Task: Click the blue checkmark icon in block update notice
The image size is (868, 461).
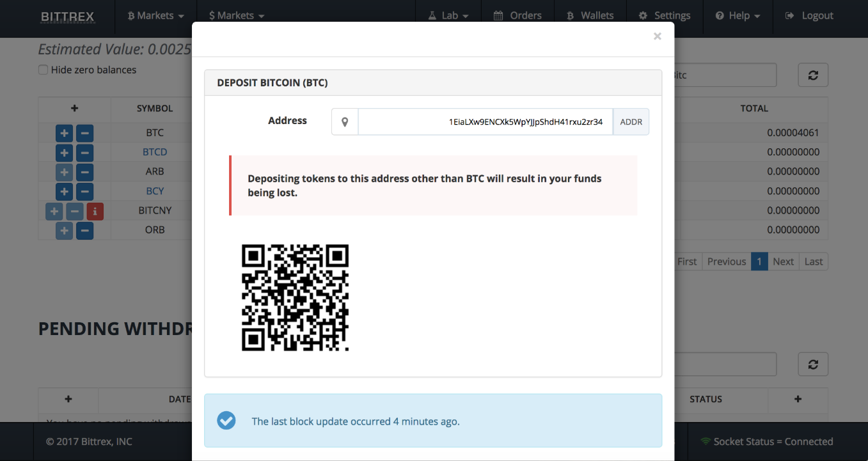Action: coord(226,420)
